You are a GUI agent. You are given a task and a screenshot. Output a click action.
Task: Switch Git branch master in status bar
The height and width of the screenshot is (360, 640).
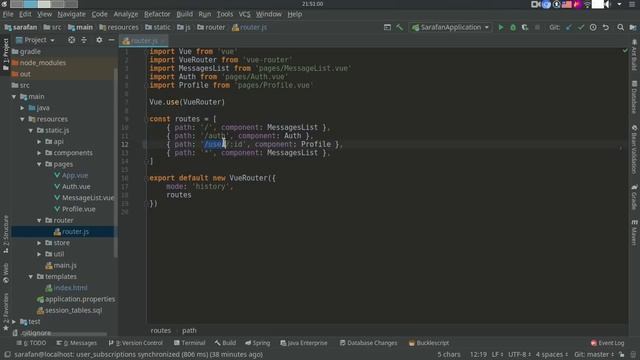594,354
